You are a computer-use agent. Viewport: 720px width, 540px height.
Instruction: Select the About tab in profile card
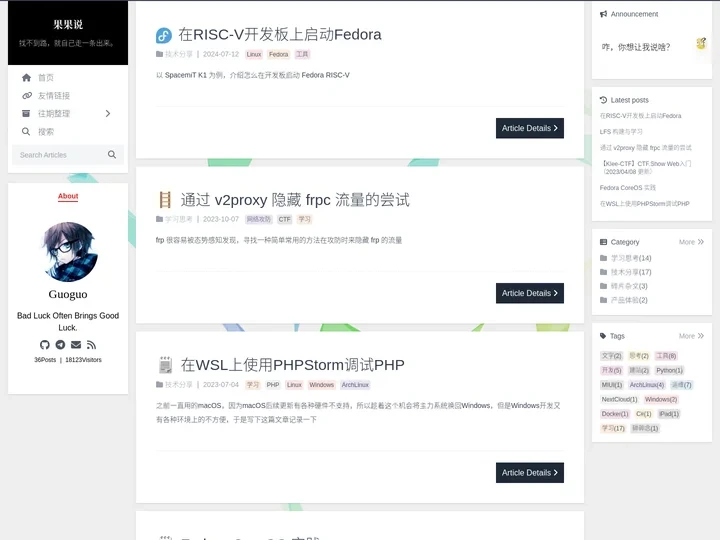tap(68, 197)
